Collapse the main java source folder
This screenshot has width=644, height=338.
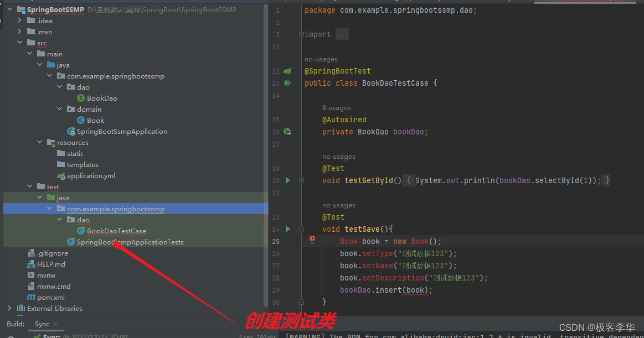pyautogui.click(x=39, y=64)
